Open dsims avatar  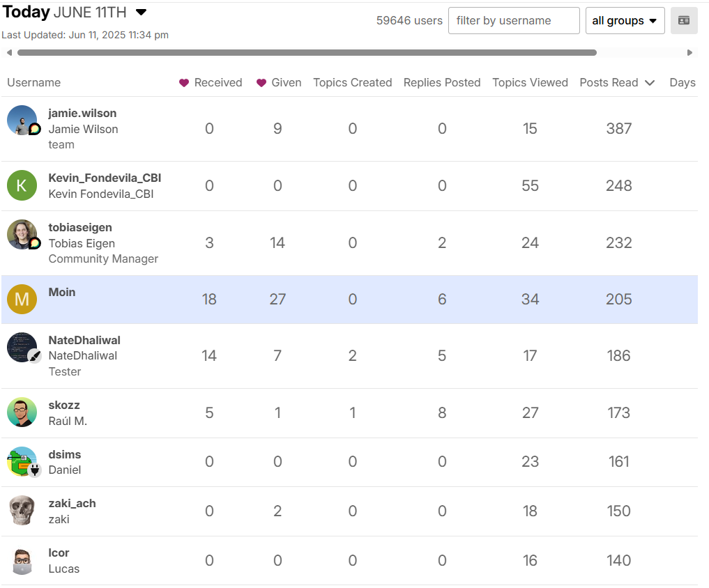coord(22,461)
